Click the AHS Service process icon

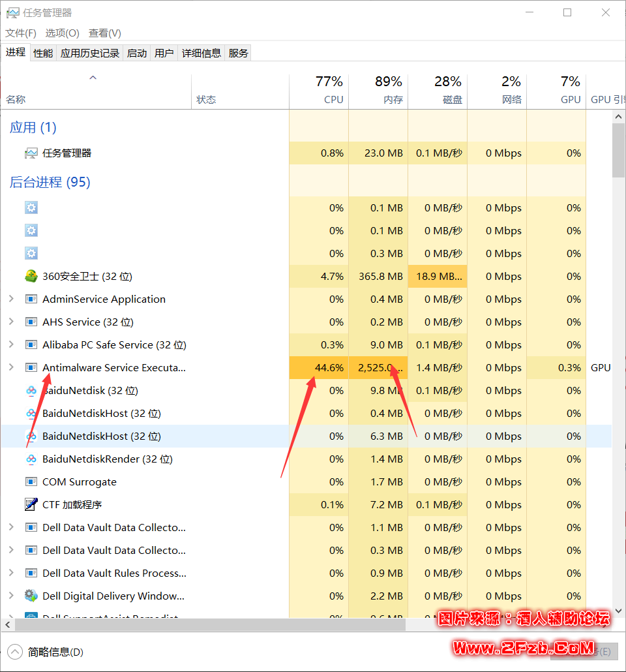point(31,322)
